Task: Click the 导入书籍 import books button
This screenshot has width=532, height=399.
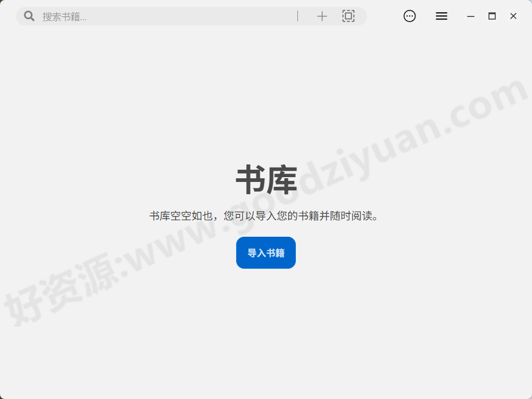Action: (x=265, y=252)
